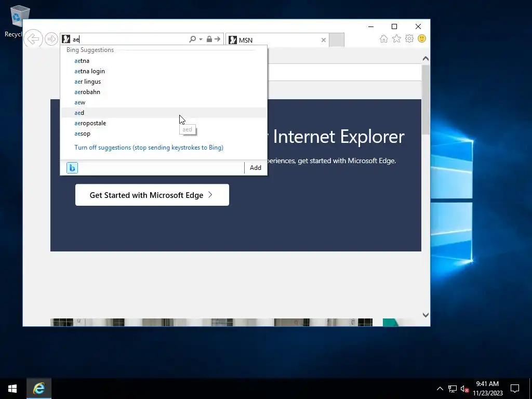Open the address bar autocomplete dropdown arrow

(x=201, y=39)
